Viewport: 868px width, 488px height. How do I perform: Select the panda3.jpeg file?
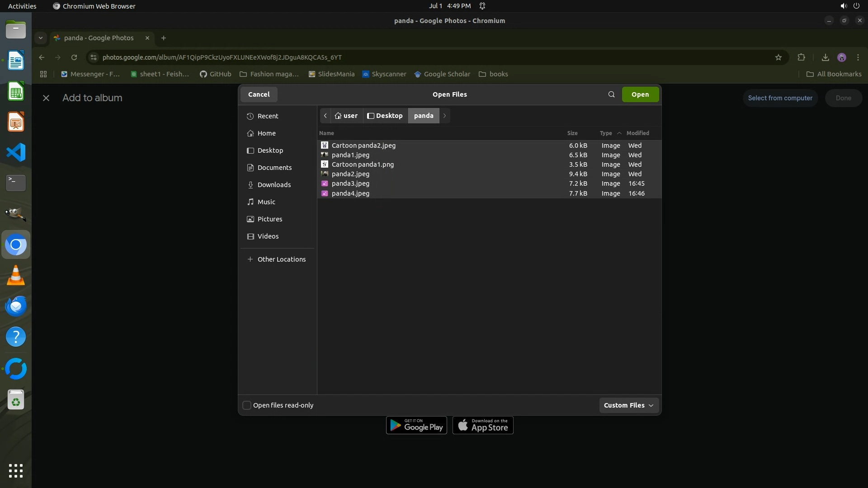(350, 183)
